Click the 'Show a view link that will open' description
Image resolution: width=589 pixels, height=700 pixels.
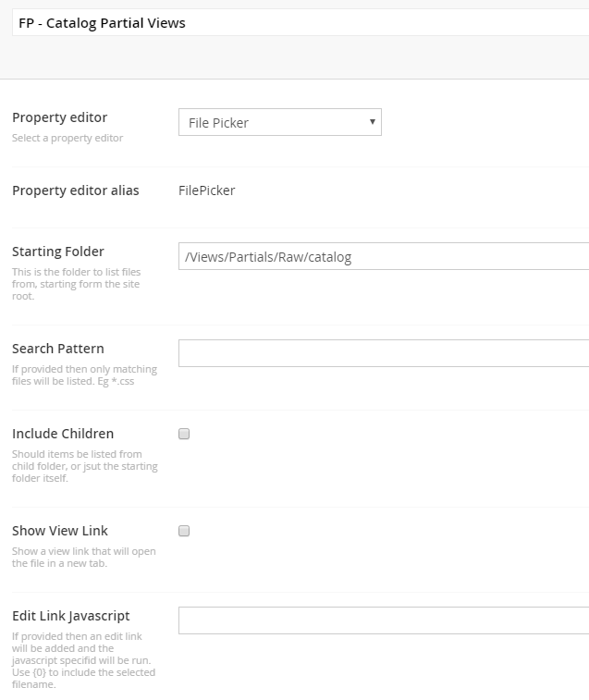coord(84,558)
